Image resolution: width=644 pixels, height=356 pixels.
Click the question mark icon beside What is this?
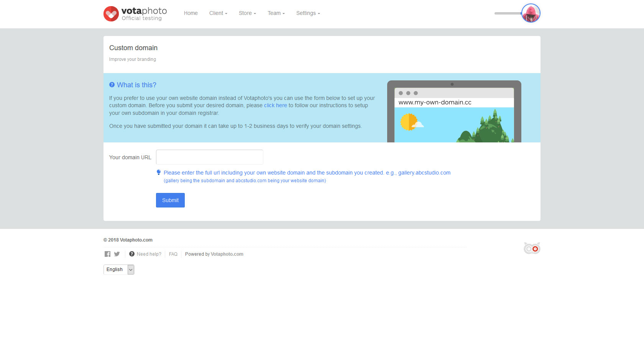(112, 85)
